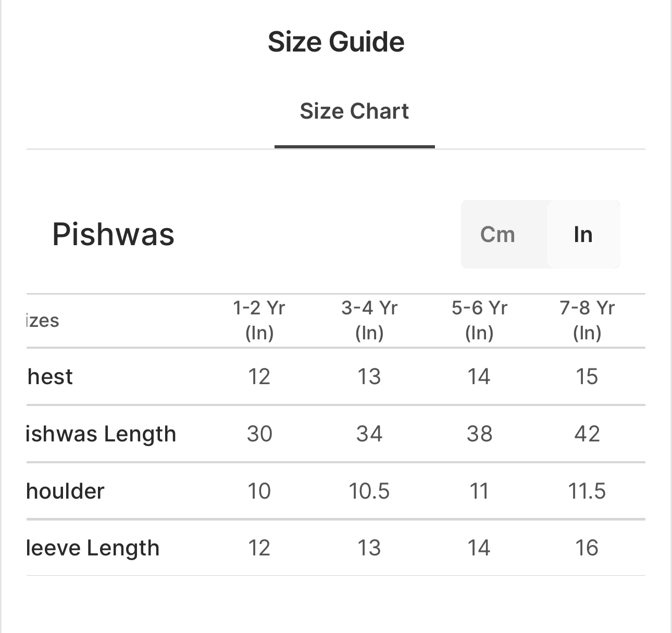Click the Pishwas chart title

(x=114, y=234)
